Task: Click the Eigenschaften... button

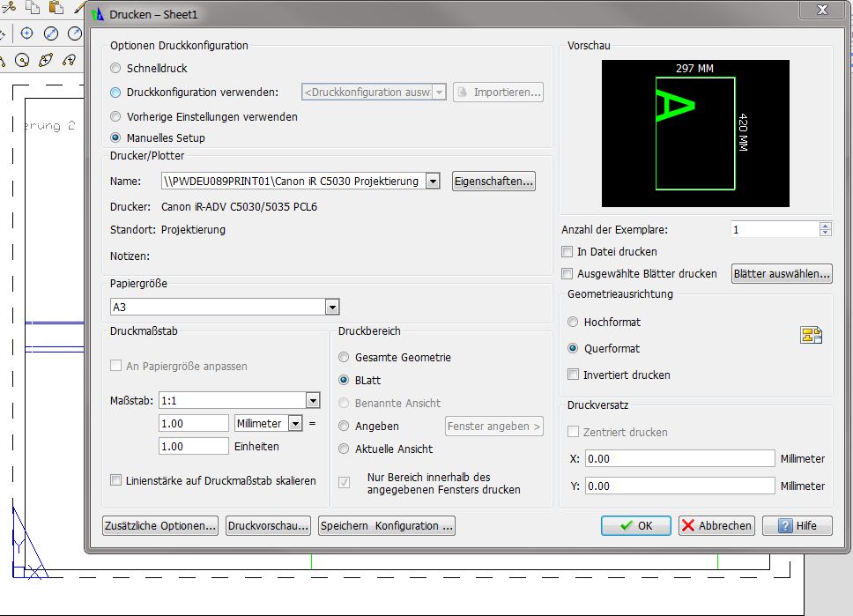Action: (493, 182)
